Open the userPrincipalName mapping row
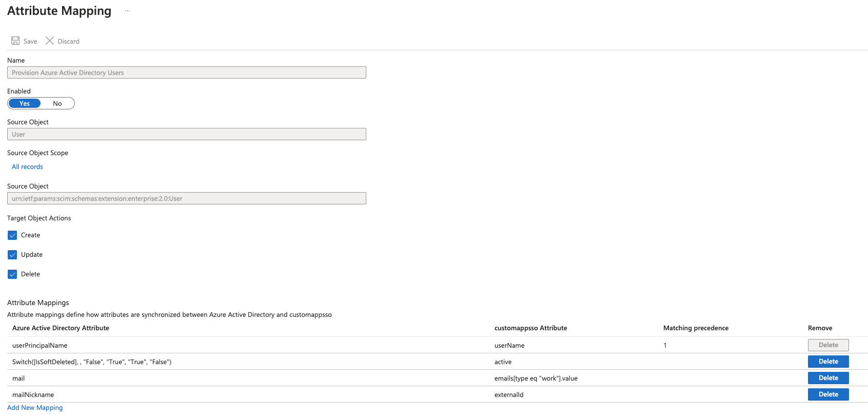The image size is (868, 415). pos(40,346)
